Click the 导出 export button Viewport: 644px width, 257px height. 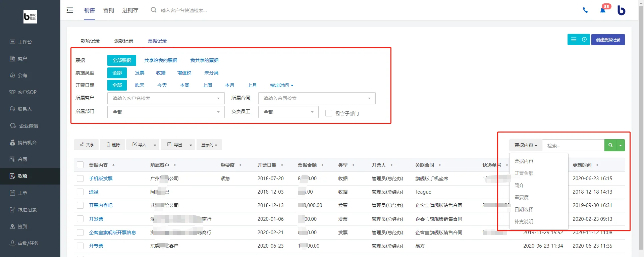click(174, 145)
